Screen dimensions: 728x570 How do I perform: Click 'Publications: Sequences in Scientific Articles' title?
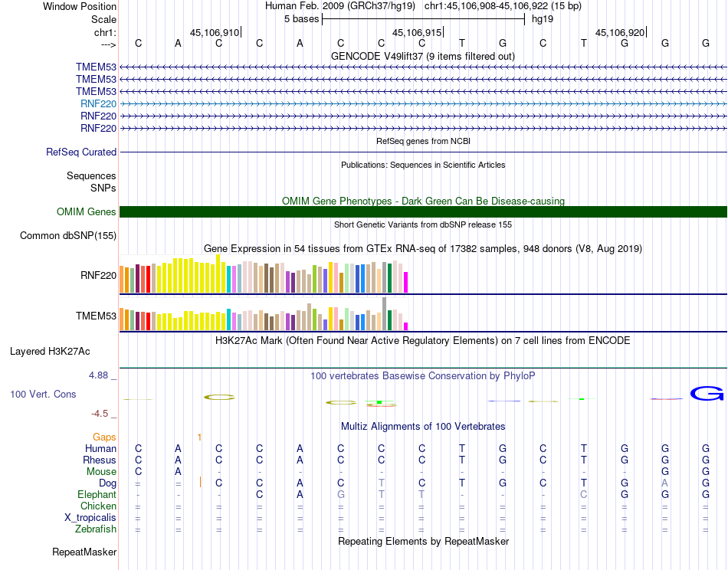click(423, 165)
